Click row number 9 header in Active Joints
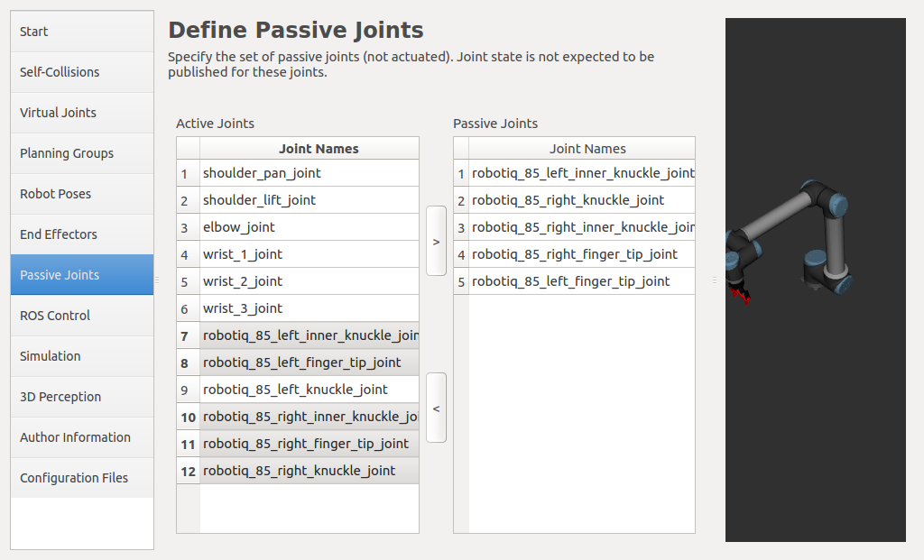This screenshot has width=924, height=560. pyautogui.click(x=188, y=390)
